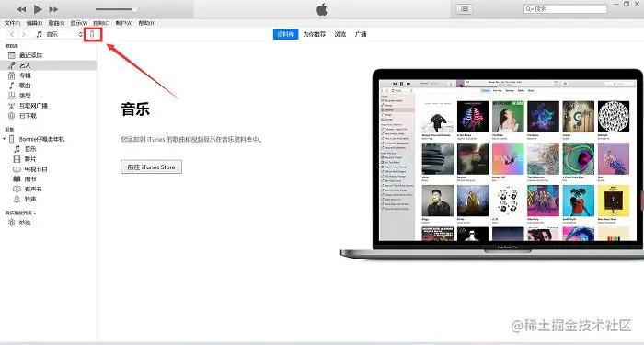Viewport: 644px width, 345px height.
Task: Select 专辑 in the library sidebar
Action: tap(48, 75)
